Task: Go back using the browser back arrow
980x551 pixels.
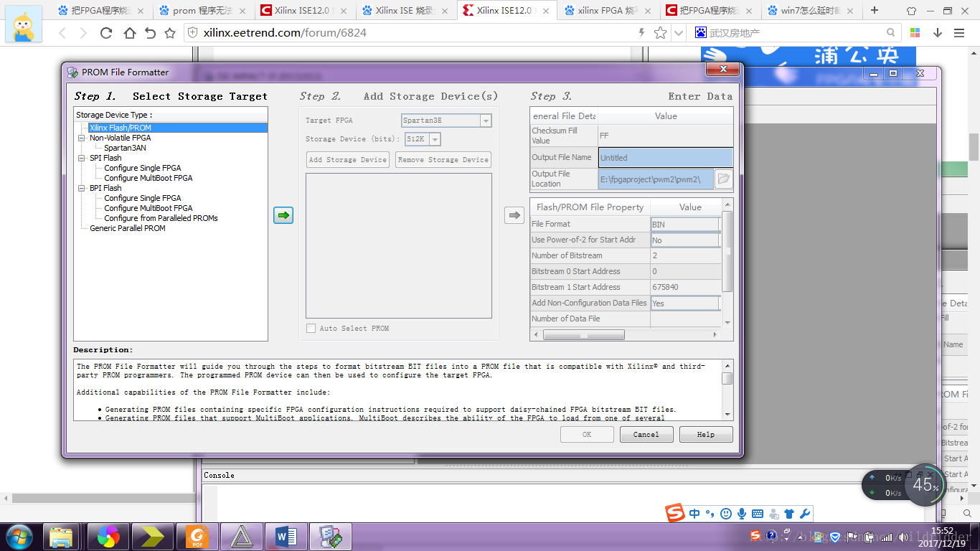Action: click(62, 33)
